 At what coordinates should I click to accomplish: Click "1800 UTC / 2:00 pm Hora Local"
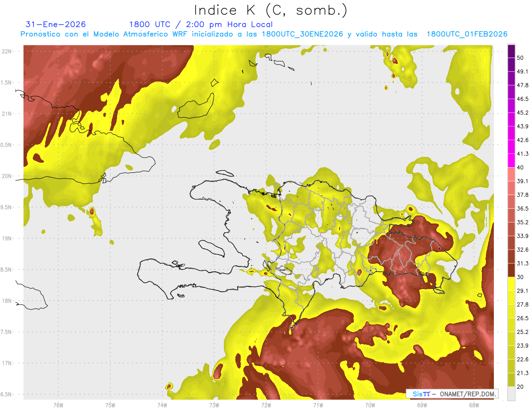201,24
